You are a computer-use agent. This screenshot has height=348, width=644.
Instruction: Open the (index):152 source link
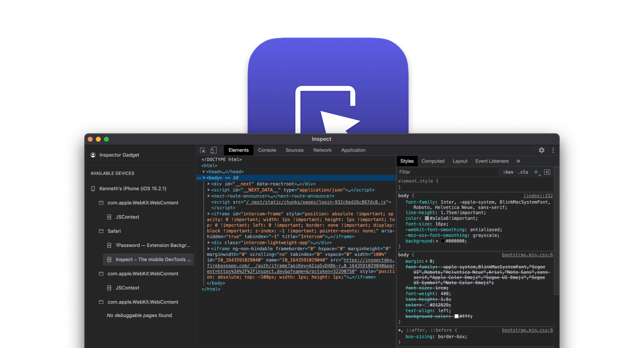(x=538, y=195)
